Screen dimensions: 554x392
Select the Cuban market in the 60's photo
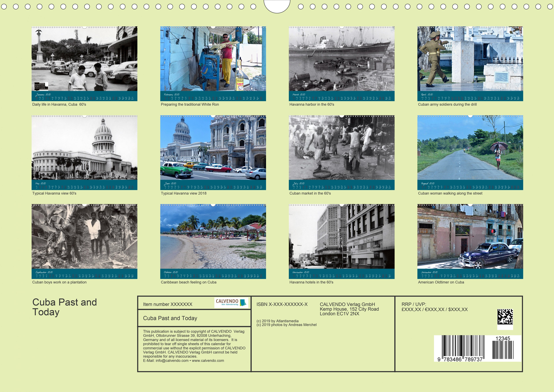pos(341,148)
